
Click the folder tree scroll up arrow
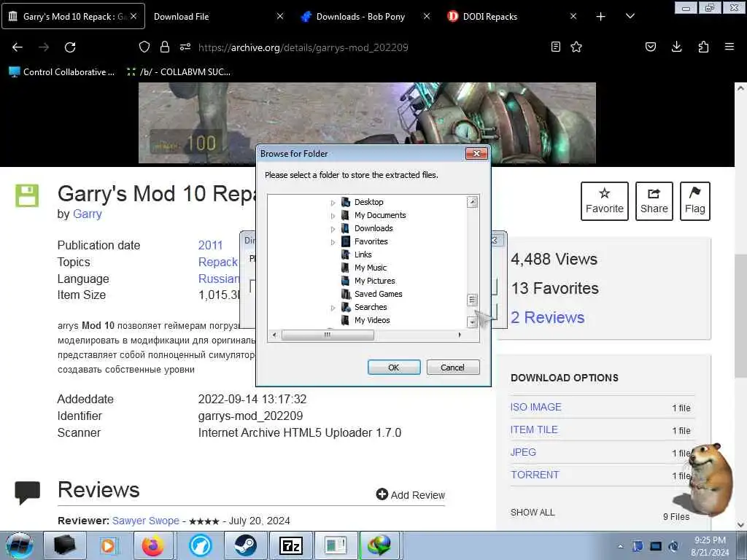(x=472, y=202)
